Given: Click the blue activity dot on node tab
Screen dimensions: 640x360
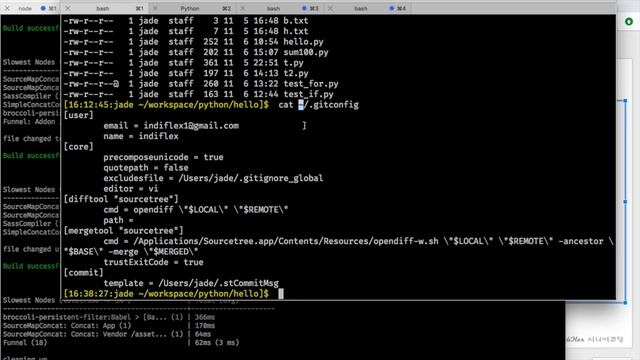Looking at the screenshot, I should pos(43,8).
